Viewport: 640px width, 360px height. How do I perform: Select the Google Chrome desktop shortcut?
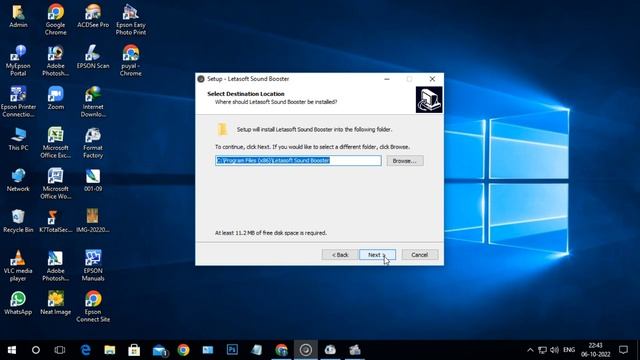[x=56, y=20]
